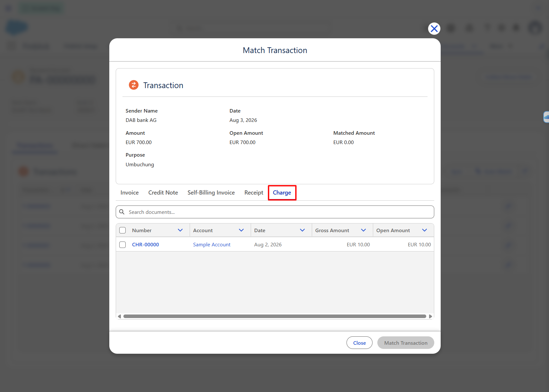Open the Self-Billing Invoice tab
Screen dimensions: 549x392
click(x=211, y=193)
